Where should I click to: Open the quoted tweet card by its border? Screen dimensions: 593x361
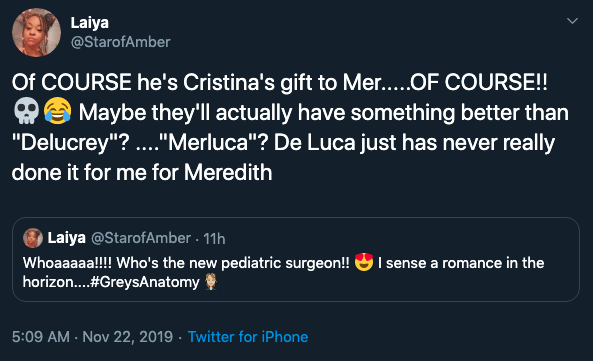296,259
